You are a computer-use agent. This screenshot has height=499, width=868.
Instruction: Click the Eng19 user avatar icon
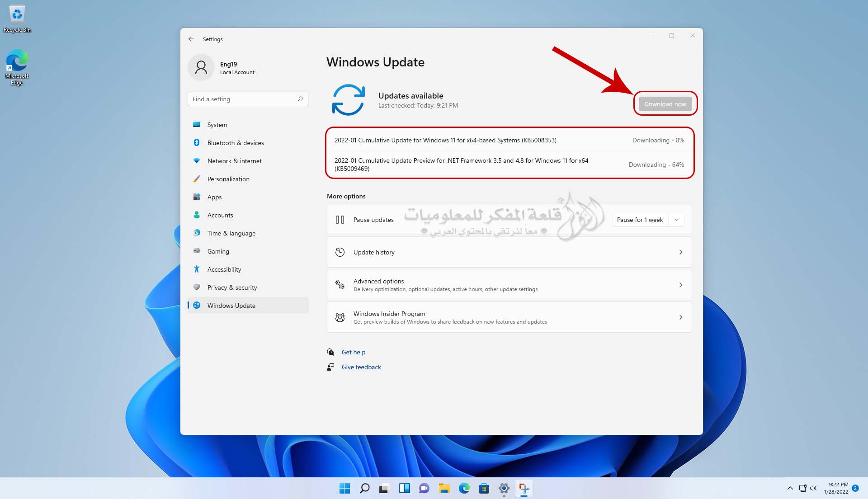point(201,67)
